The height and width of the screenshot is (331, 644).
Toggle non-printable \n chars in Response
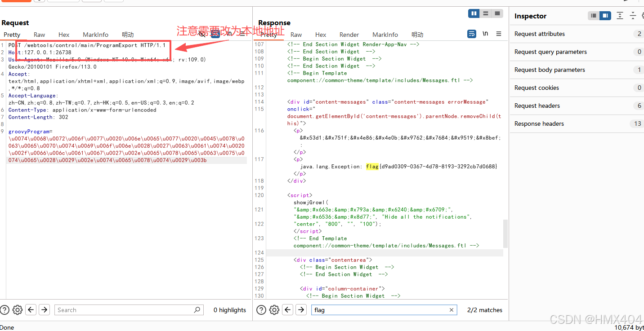tap(485, 34)
